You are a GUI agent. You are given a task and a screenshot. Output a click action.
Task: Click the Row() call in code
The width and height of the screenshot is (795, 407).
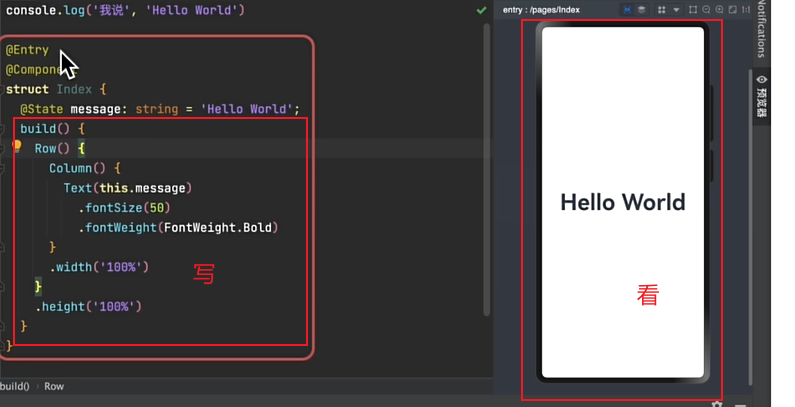(x=52, y=149)
